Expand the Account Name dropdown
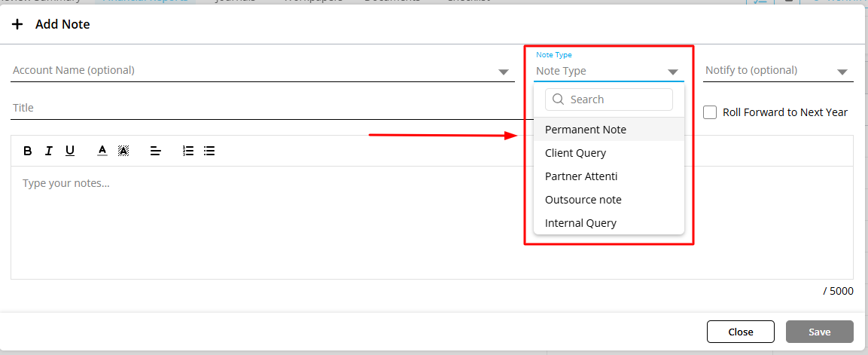 click(x=504, y=72)
